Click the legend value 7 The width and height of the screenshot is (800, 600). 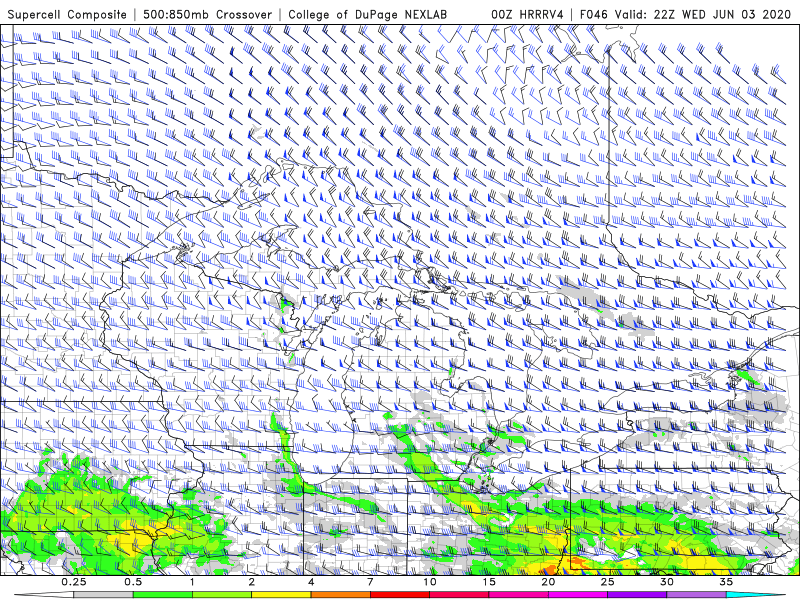click(x=370, y=582)
